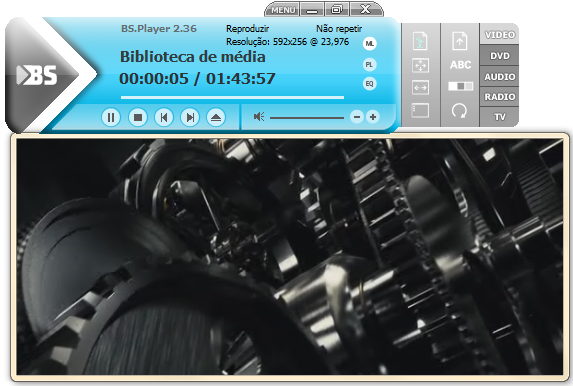Image resolution: width=573 pixels, height=386 pixels.
Task: Click the ABC subtitles icon
Action: (x=460, y=65)
